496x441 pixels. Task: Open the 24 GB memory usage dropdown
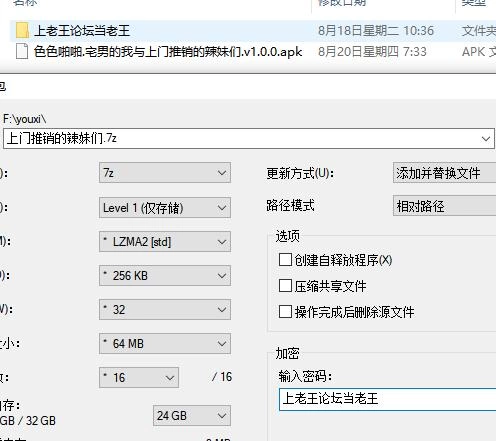pos(192,416)
